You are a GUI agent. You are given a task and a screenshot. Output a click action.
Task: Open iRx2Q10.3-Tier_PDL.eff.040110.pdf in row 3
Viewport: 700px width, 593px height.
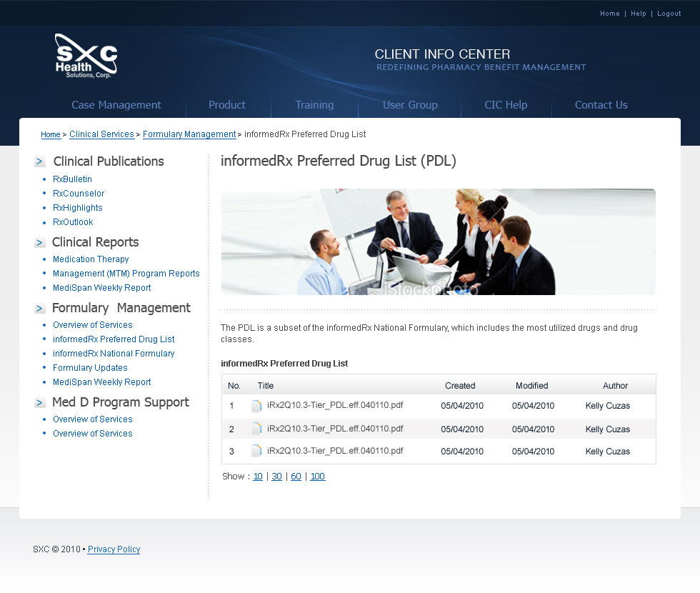[x=335, y=451]
